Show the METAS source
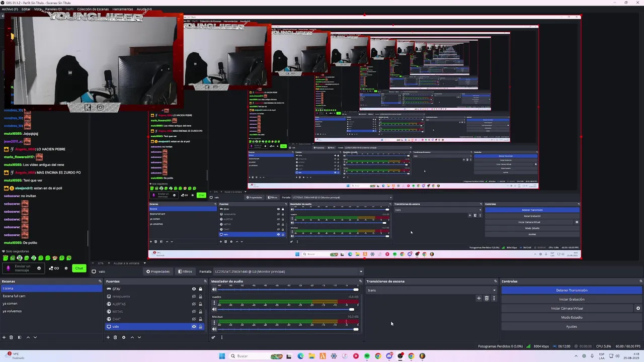Screen dimensions: 644x362 click(x=194, y=312)
